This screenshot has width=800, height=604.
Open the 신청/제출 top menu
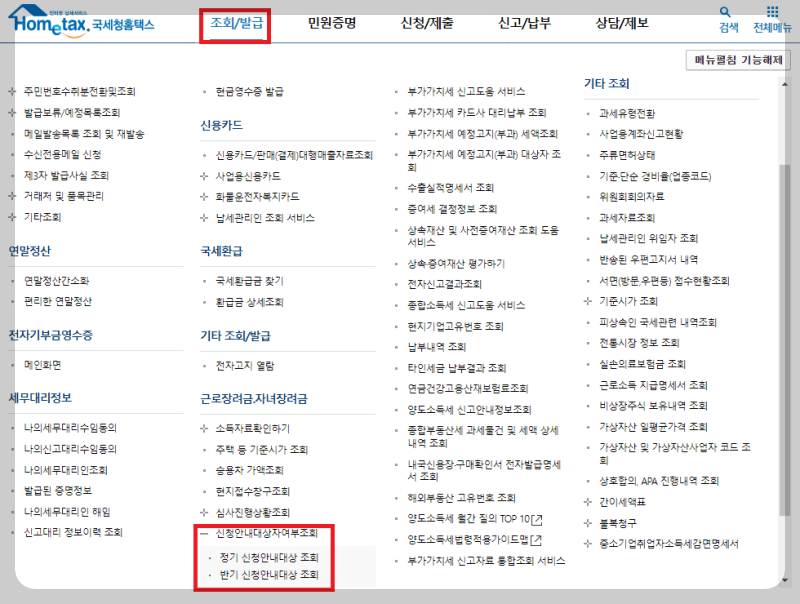[x=427, y=23]
